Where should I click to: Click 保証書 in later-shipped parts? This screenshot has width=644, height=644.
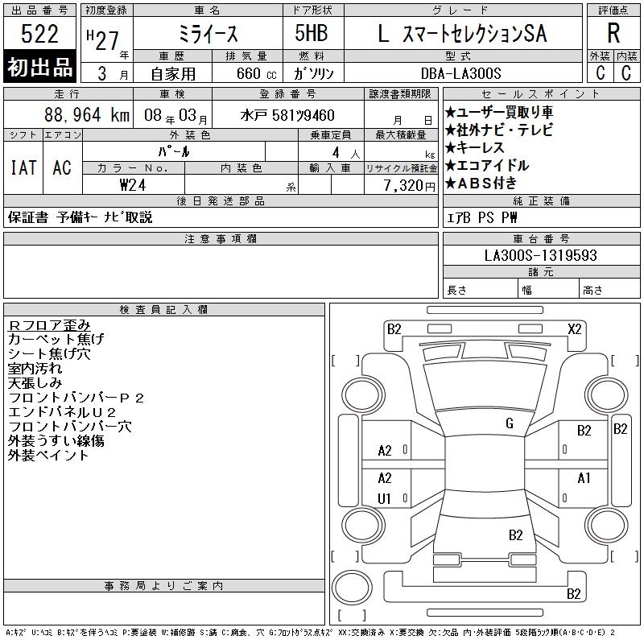(28, 217)
